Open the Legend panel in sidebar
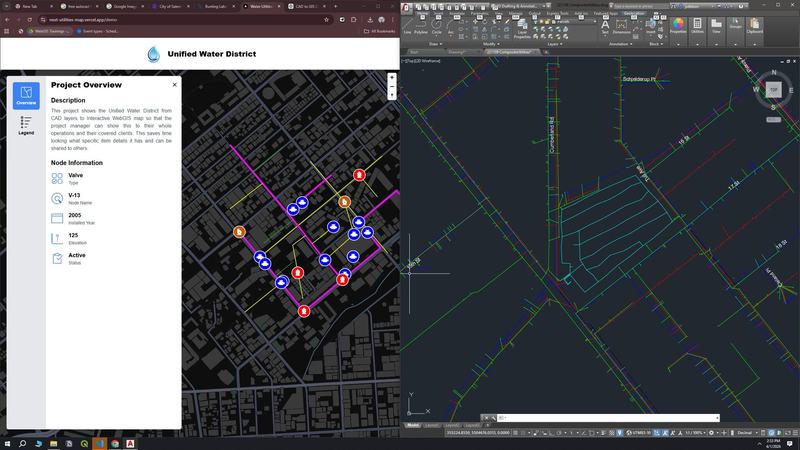The height and width of the screenshot is (450, 800). tap(26, 126)
